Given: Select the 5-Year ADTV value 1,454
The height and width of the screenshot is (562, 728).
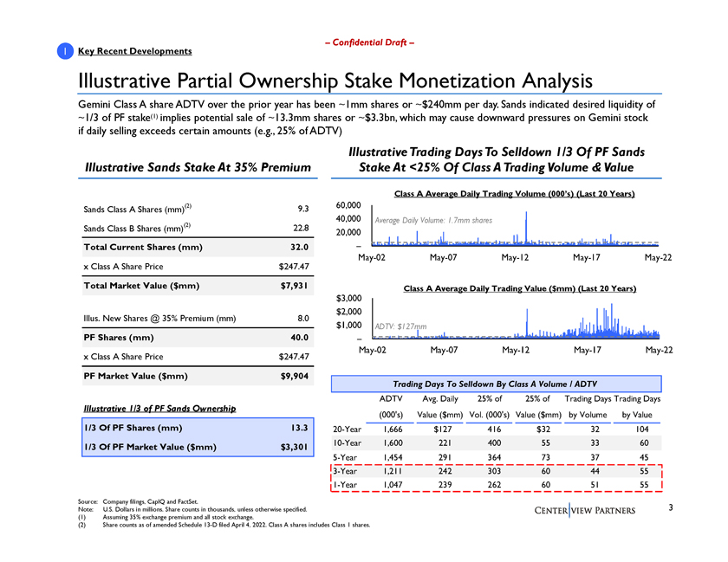Looking at the screenshot, I should (x=393, y=457).
